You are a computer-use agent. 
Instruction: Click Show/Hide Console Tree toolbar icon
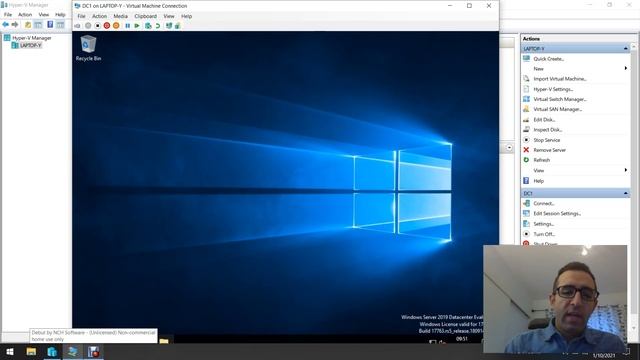[x=38, y=25]
